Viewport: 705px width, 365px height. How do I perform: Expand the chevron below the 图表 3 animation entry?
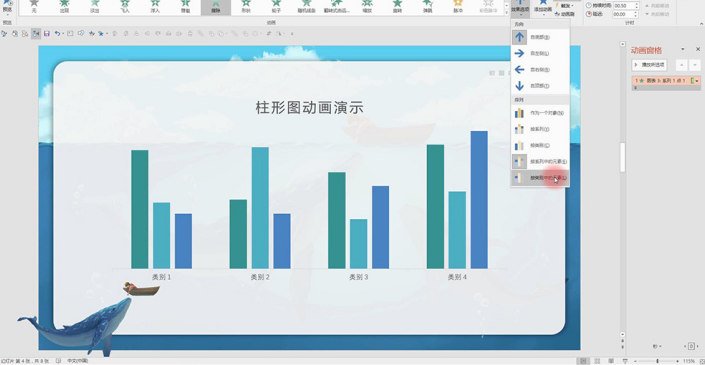tap(635, 88)
